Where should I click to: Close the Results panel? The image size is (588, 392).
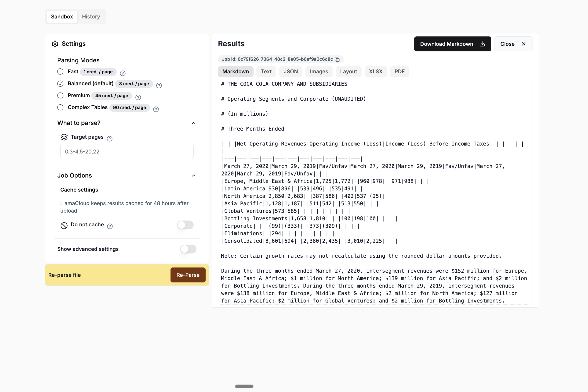click(513, 44)
